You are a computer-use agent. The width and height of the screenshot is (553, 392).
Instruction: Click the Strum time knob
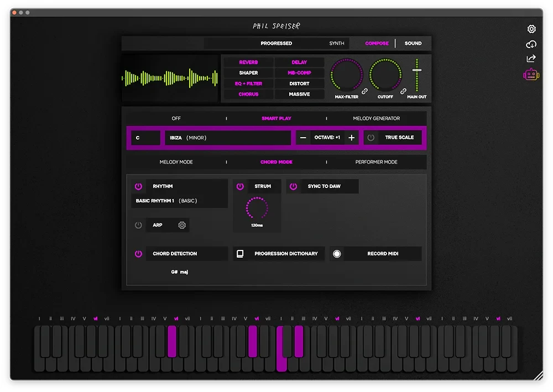point(257,208)
